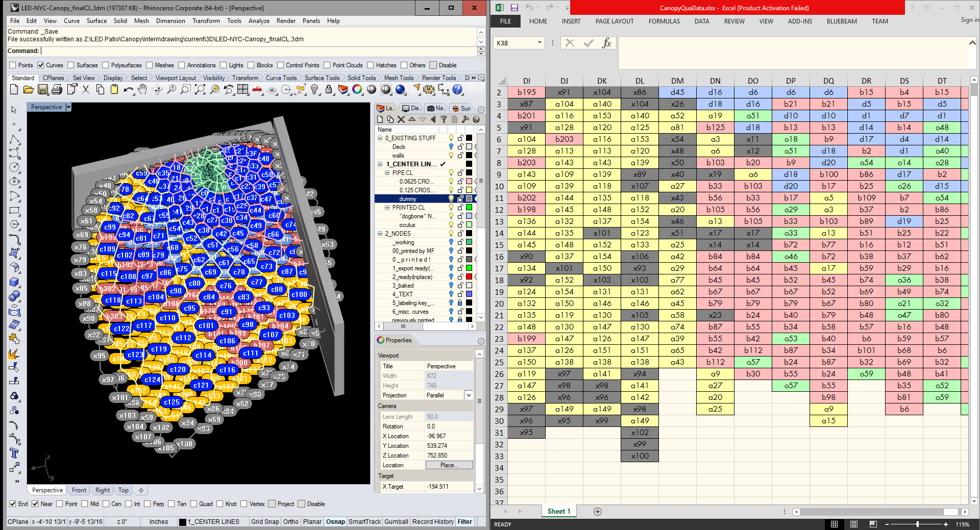Click the layer filter funnel icon
This screenshot has width=980, height=530.
(444, 119)
